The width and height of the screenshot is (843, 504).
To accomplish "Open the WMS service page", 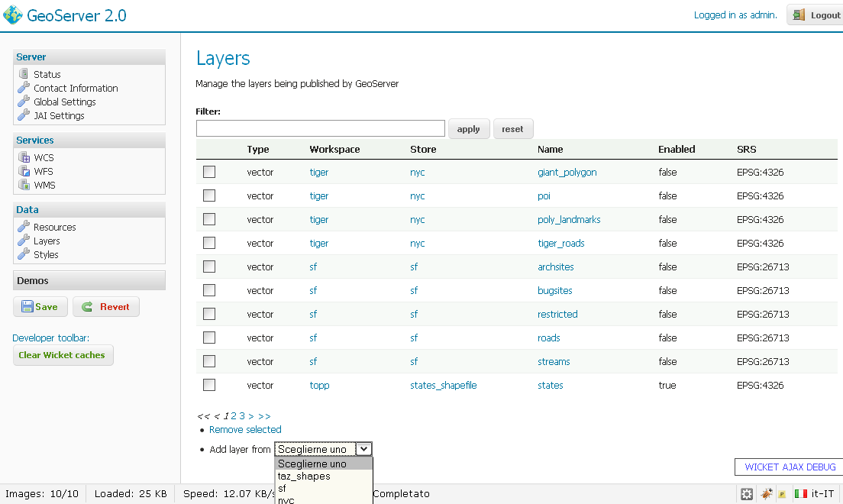I will pos(44,185).
